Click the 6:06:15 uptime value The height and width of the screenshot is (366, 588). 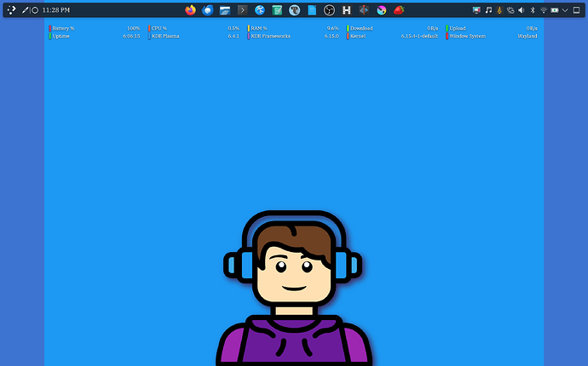(x=131, y=37)
